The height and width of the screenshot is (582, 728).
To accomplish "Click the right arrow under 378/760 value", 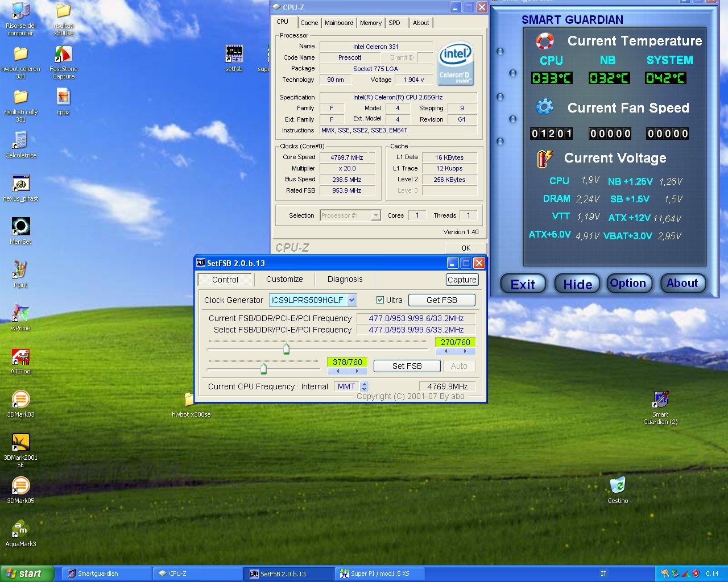I will (x=357, y=371).
